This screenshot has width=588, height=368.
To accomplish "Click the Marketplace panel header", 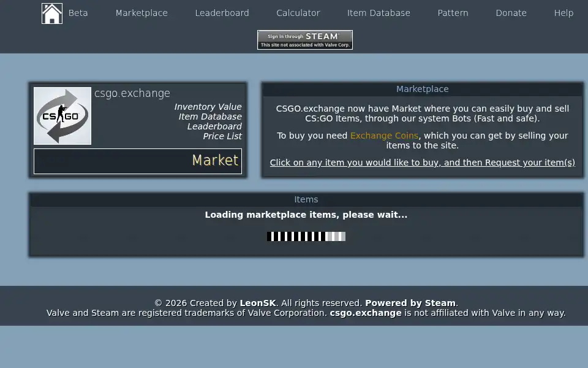I will [422, 89].
